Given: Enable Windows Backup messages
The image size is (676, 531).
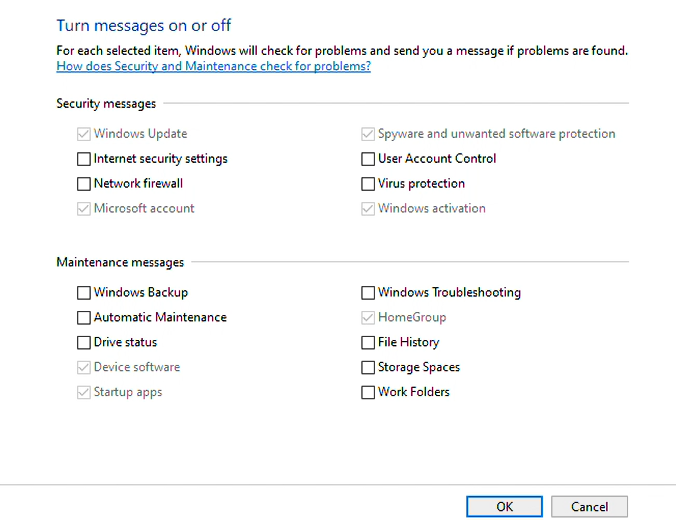Looking at the screenshot, I should pos(84,293).
